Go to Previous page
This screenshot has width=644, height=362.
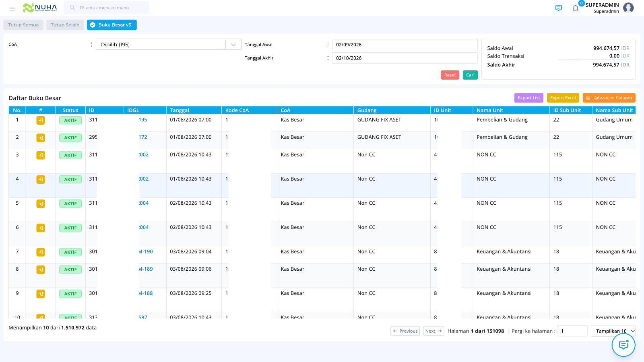tap(405, 331)
